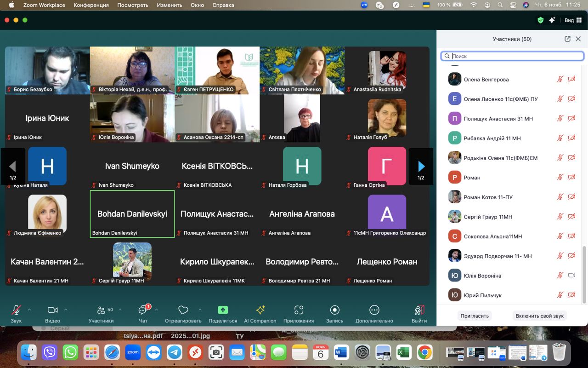Open the Справка menu in the menu bar
The height and width of the screenshot is (368, 588).
click(223, 5)
